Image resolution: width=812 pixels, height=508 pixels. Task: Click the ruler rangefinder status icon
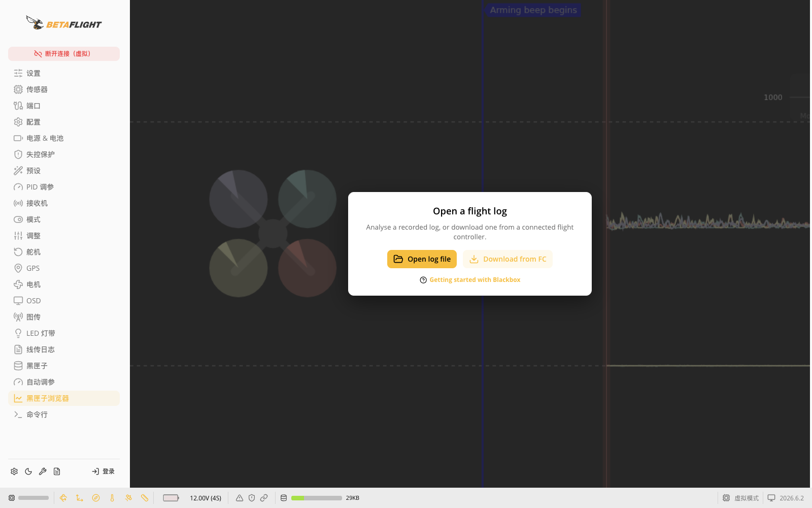[x=145, y=498]
